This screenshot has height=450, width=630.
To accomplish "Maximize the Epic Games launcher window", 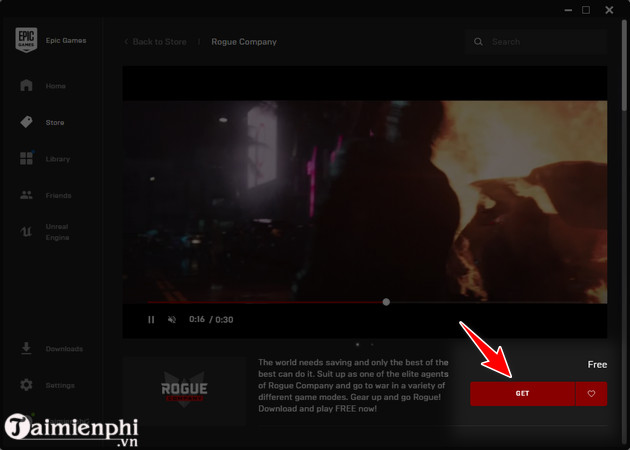I will point(586,10).
